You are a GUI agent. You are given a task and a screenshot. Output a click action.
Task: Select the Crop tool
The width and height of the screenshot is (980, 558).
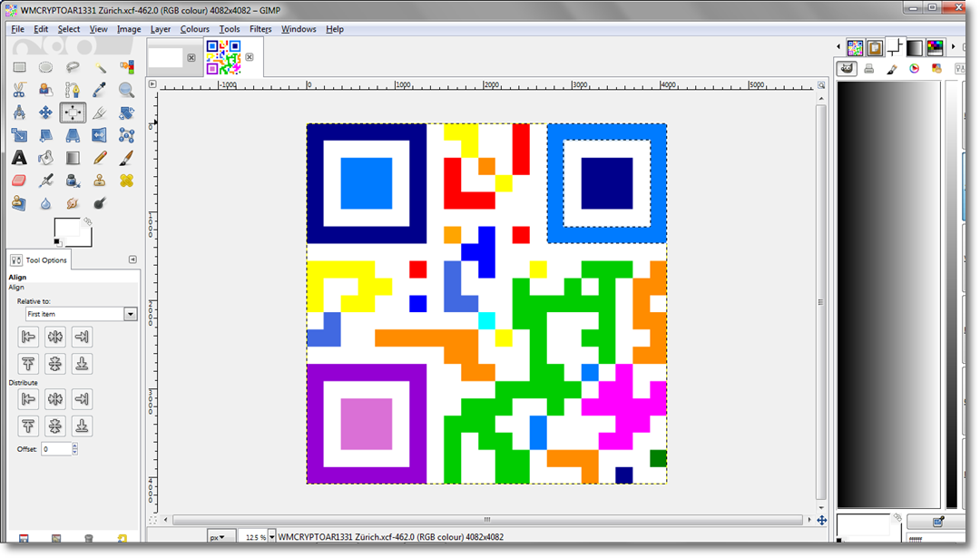(x=100, y=113)
